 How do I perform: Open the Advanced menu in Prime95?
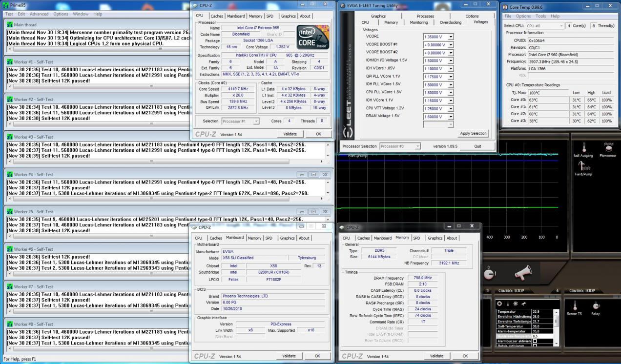click(39, 14)
